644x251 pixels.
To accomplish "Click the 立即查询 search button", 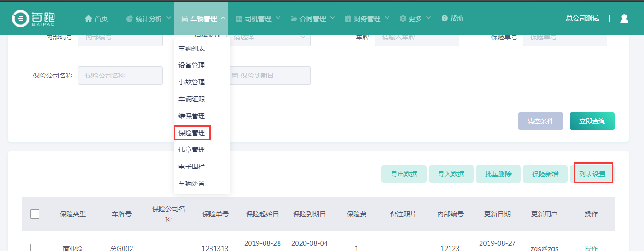I will [592, 121].
